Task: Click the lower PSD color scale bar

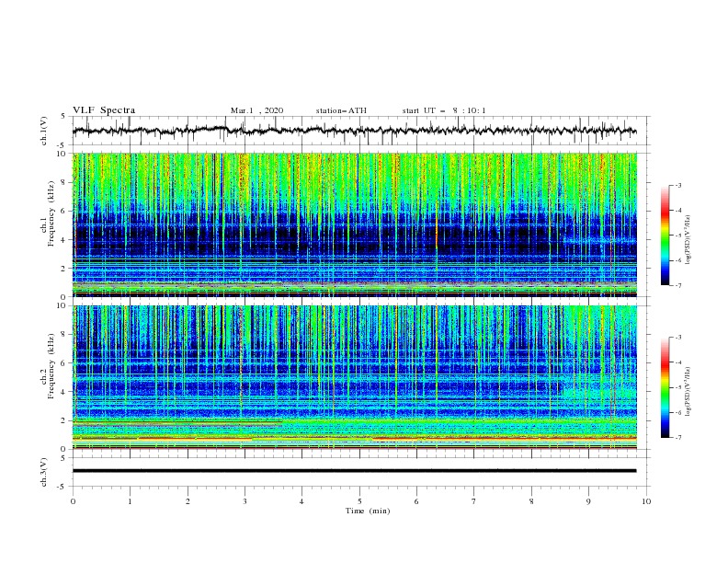Action: click(665, 387)
